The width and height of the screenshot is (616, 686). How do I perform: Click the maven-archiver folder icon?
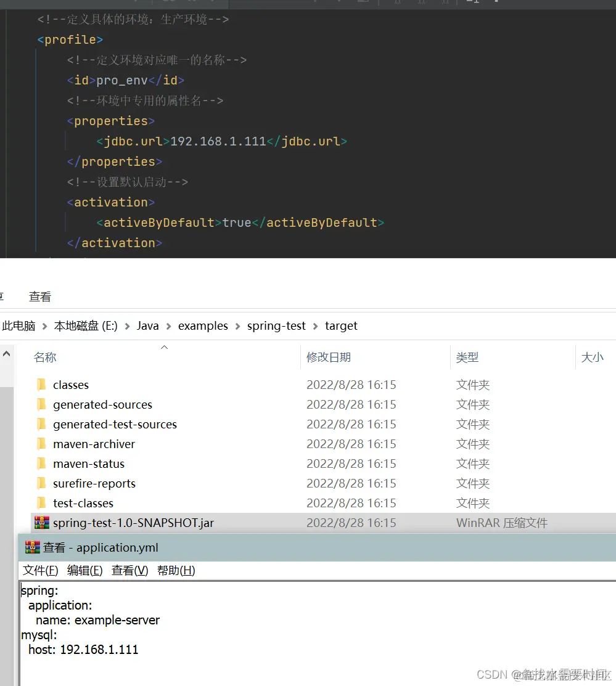[x=41, y=444]
